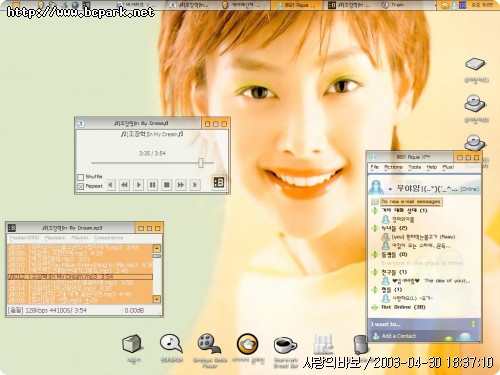Click the contact icon for 장미와이를
This screenshot has width=500, height=375.
385,219
